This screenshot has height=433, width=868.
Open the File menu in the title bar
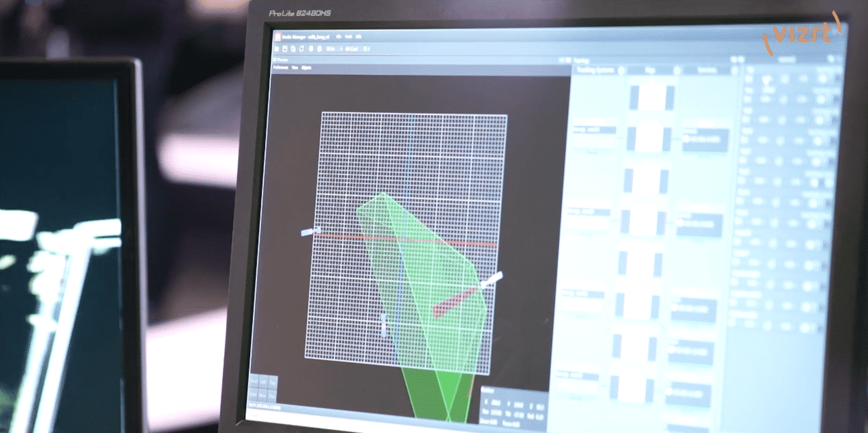[x=338, y=36]
